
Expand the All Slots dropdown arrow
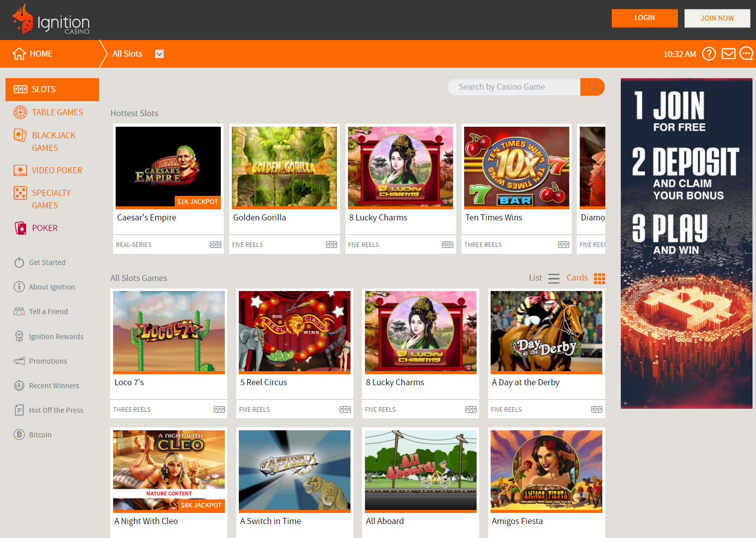click(159, 54)
